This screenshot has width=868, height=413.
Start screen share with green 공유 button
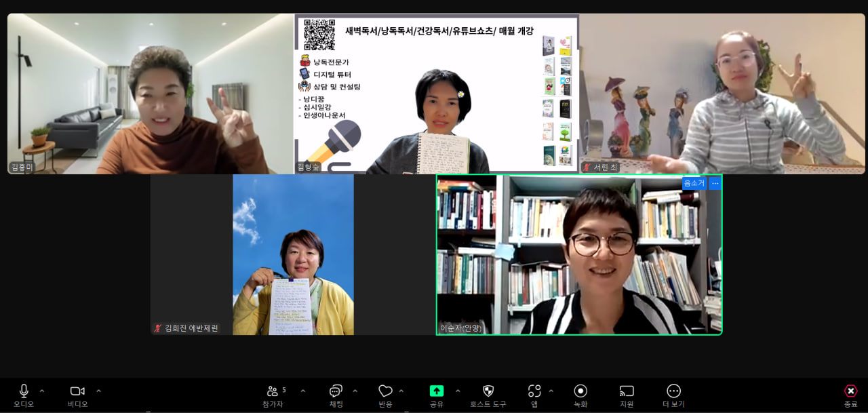click(437, 395)
